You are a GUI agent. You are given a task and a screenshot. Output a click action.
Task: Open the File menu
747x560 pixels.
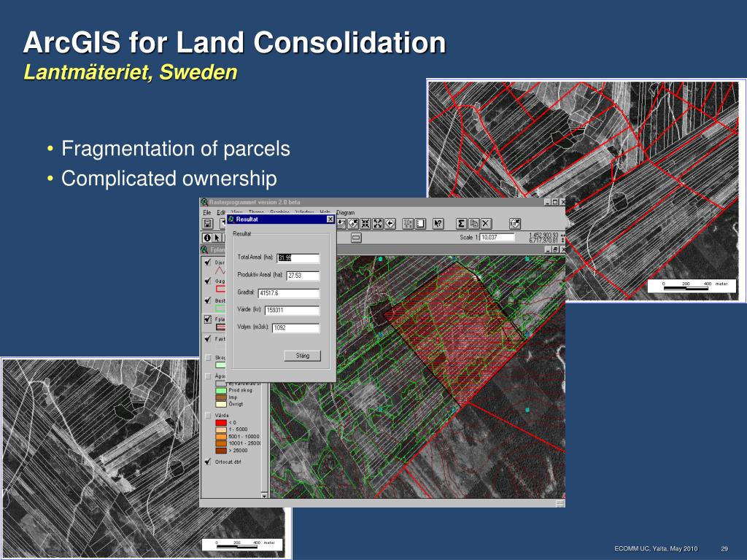click(206, 212)
